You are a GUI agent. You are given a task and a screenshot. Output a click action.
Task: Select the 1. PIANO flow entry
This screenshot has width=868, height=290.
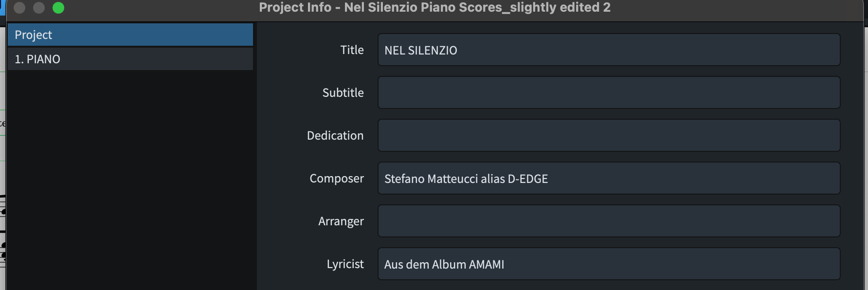130,59
